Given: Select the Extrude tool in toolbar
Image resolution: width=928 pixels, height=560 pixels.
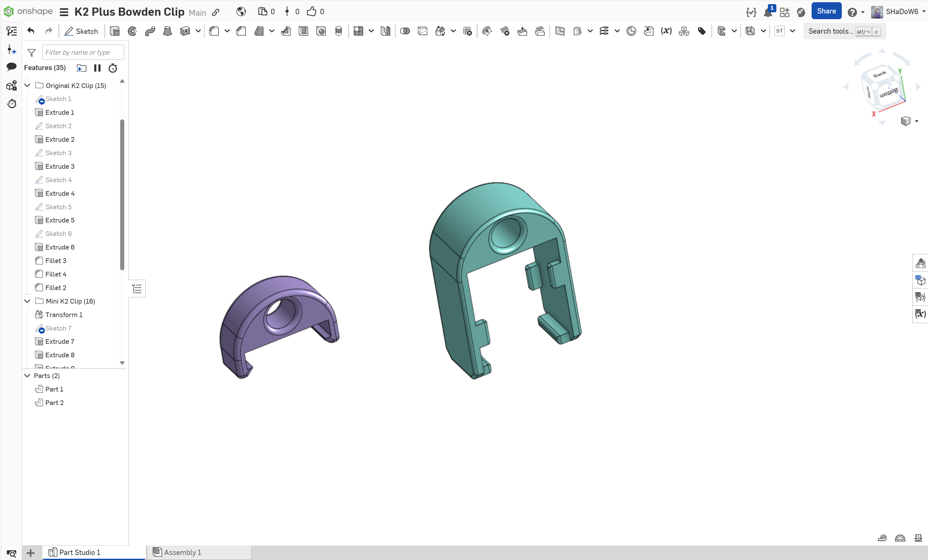Looking at the screenshot, I should coord(115,31).
